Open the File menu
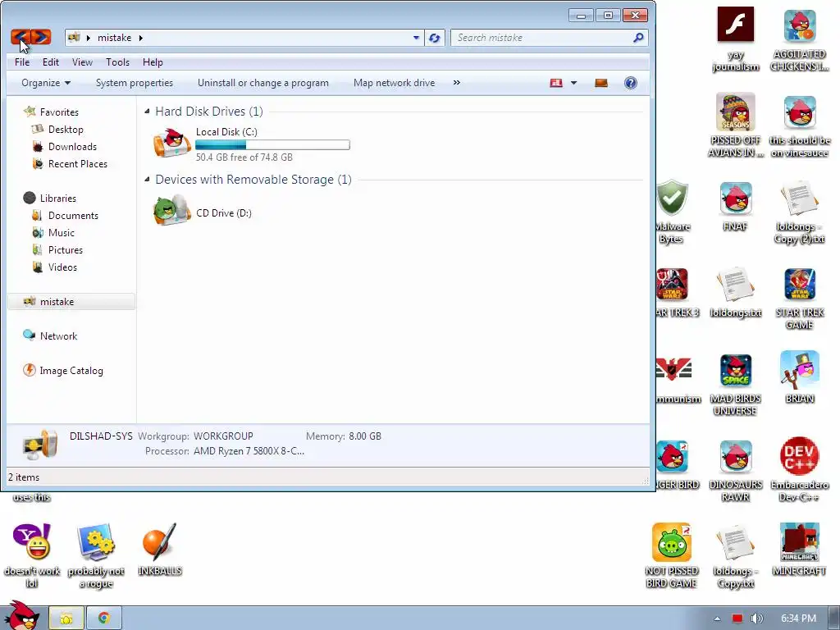840x630 pixels. pos(22,62)
